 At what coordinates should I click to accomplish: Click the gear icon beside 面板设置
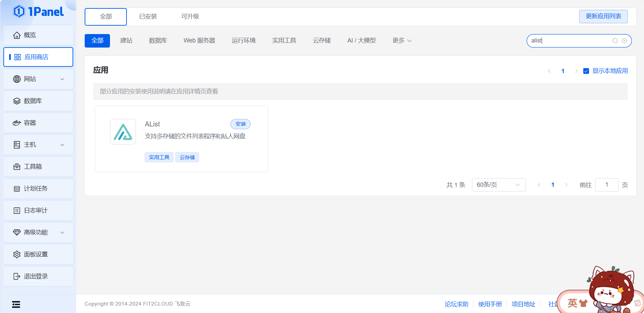pos(17,254)
